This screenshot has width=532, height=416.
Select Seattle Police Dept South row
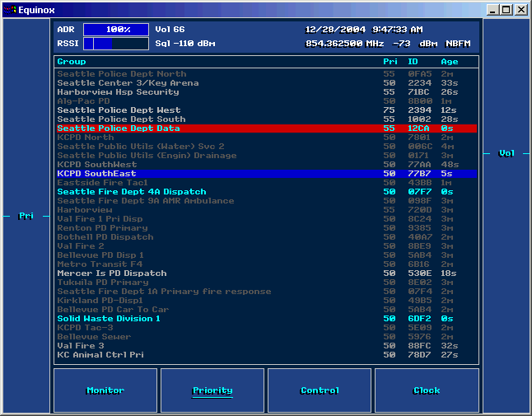267,119
